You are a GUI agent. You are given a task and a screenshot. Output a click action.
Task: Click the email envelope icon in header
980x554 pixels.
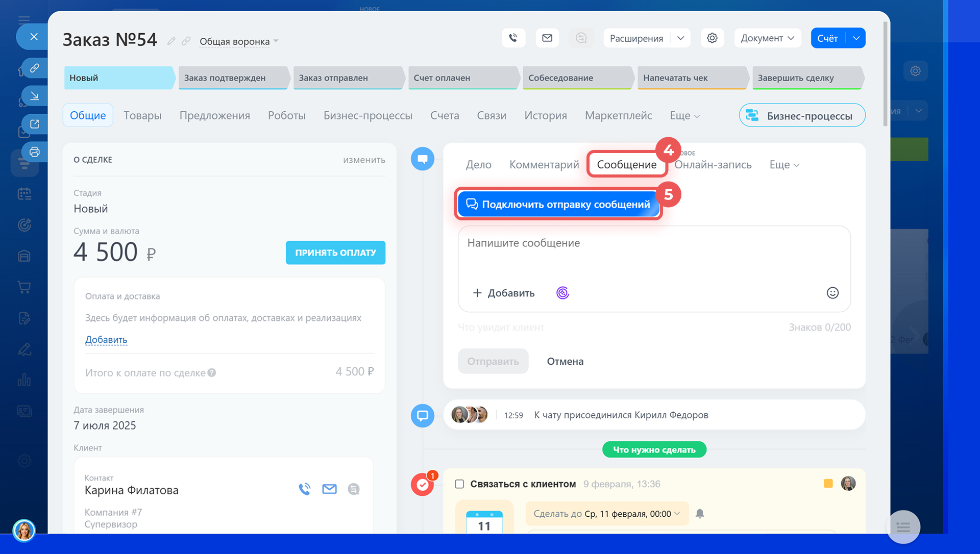point(547,38)
